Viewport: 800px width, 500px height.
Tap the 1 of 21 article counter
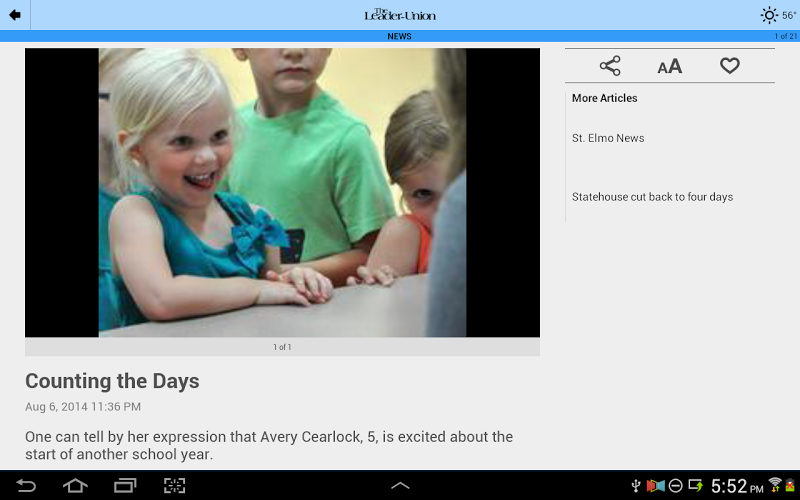786,36
